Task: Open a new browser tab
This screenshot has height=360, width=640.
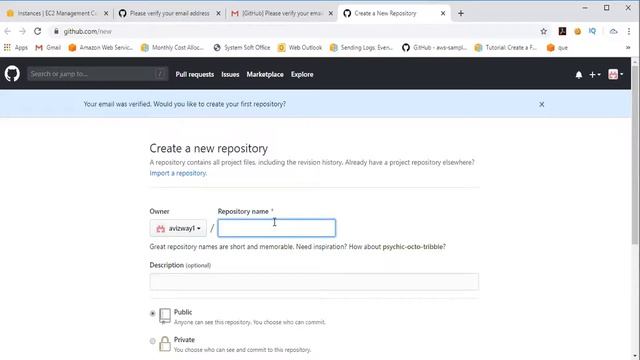Action: (461, 13)
